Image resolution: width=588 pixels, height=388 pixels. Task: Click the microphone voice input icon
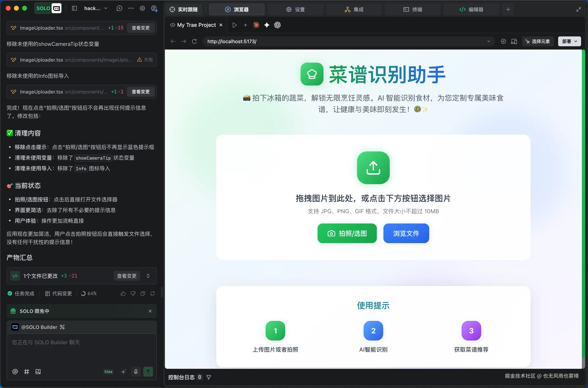(136, 371)
